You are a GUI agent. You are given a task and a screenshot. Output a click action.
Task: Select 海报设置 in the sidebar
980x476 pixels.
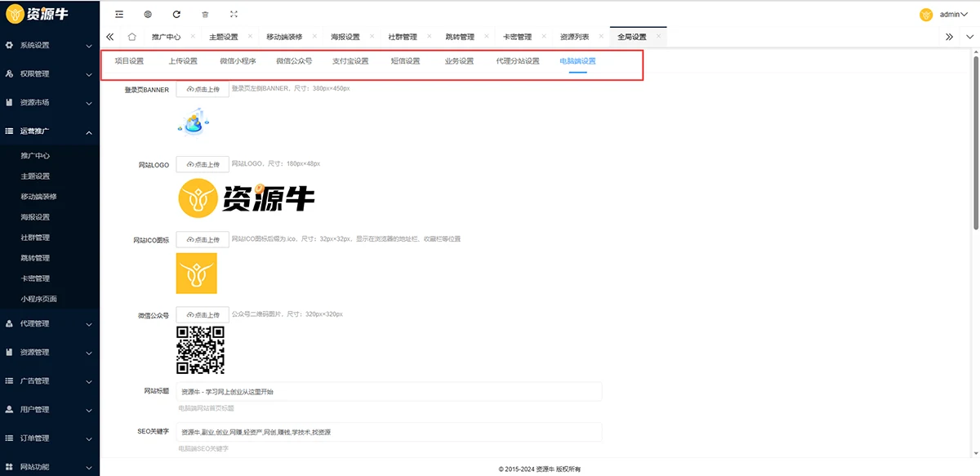(x=35, y=217)
